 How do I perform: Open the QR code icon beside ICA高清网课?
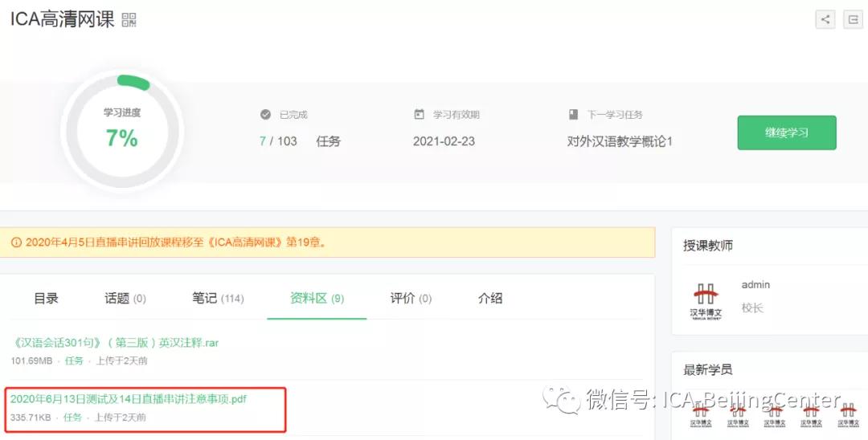(x=129, y=20)
